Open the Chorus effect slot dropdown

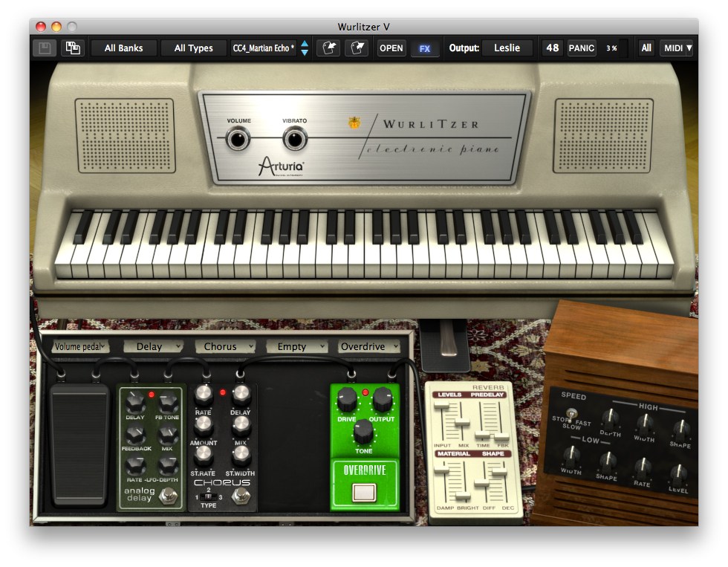click(225, 346)
